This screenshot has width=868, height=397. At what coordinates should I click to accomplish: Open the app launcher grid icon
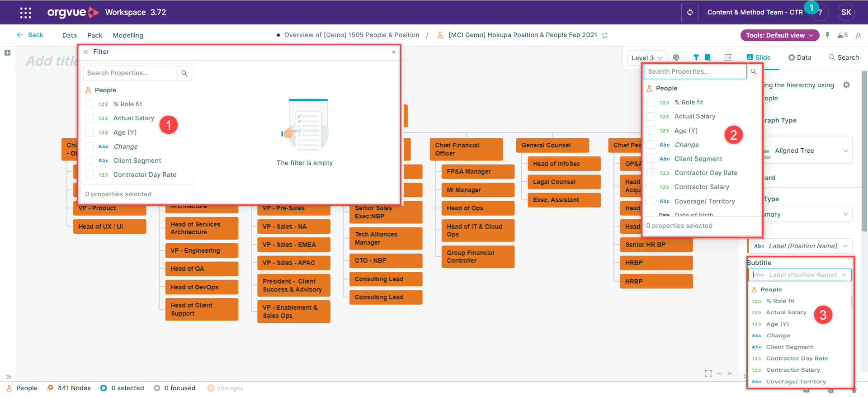[x=26, y=13]
